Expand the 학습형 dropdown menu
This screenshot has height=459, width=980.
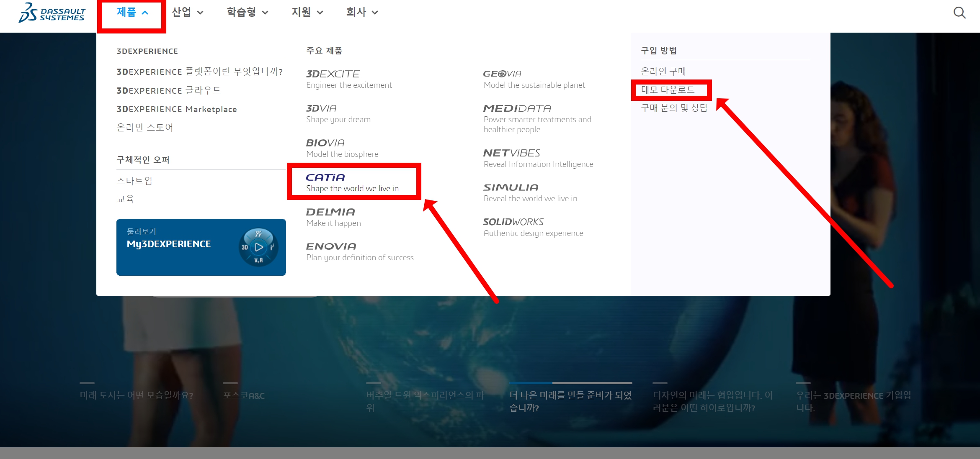[248, 12]
